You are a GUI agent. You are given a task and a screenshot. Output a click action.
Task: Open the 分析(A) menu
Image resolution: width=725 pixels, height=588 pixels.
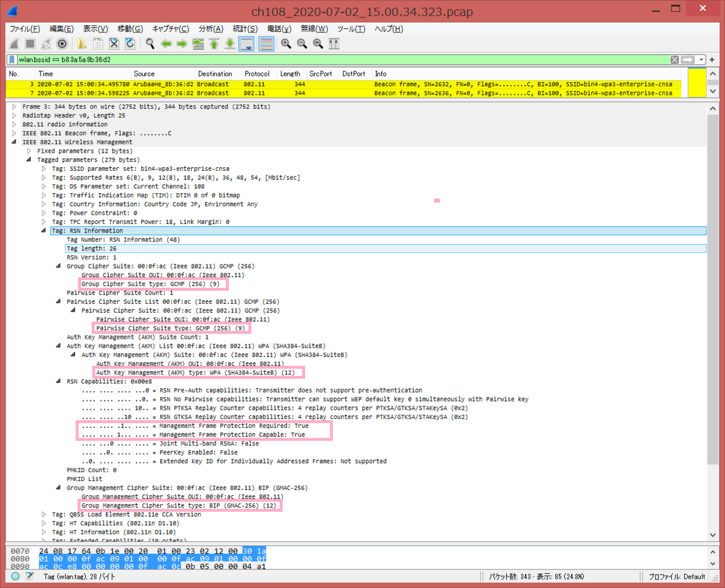click(211, 29)
